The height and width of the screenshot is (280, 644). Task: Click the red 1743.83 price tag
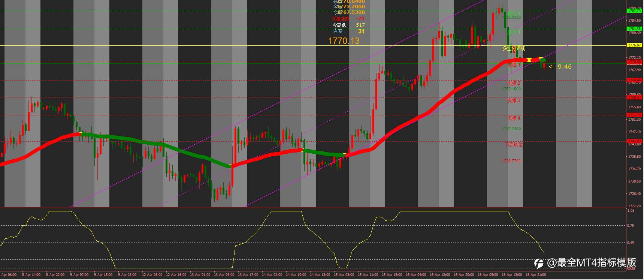pos(634,141)
